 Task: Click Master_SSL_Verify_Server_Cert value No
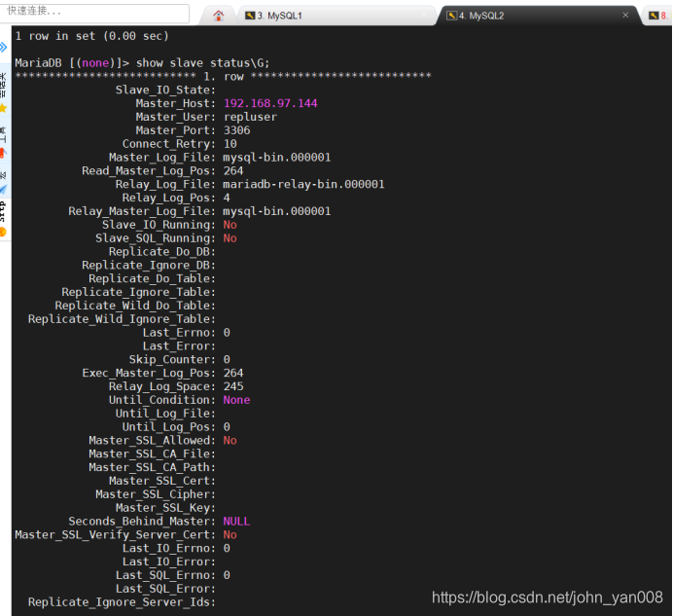230,535
